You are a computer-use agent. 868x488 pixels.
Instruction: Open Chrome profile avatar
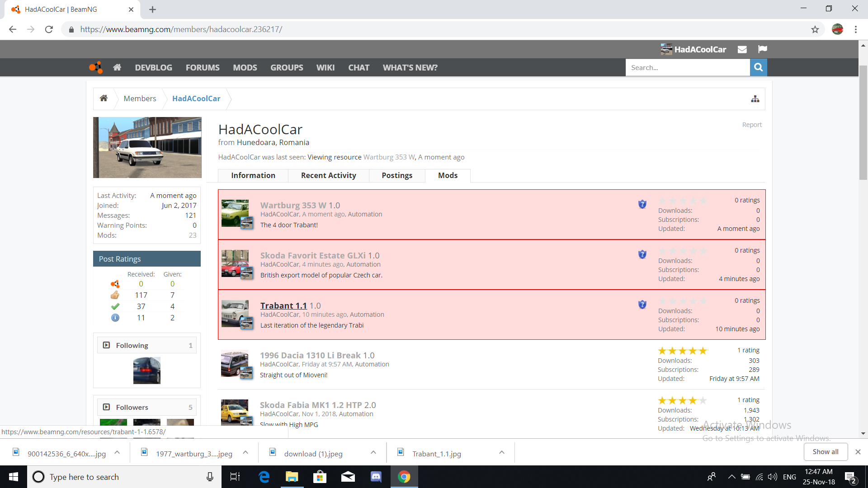click(x=837, y=29)
